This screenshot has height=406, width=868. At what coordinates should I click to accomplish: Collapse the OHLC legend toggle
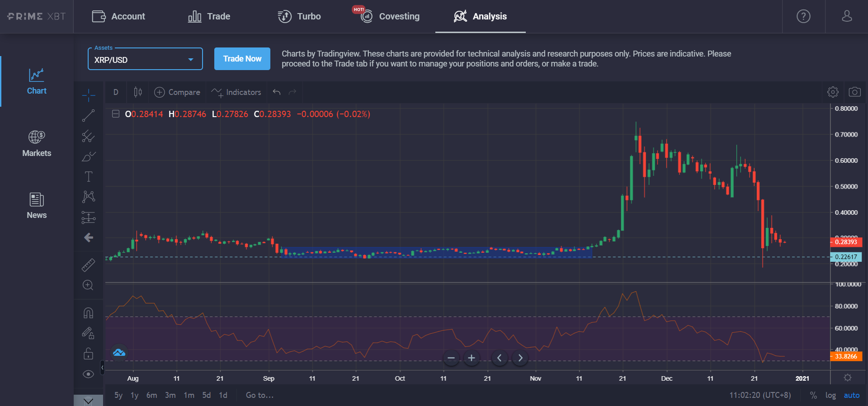pos(116,114)
